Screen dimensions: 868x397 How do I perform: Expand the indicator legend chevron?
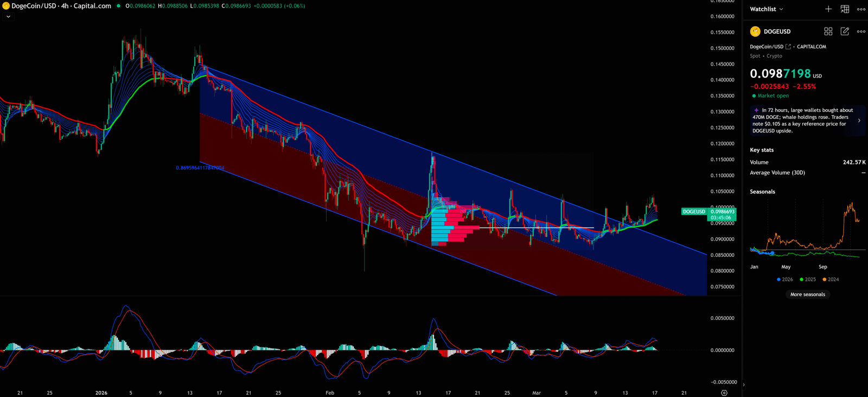(8, 17)
